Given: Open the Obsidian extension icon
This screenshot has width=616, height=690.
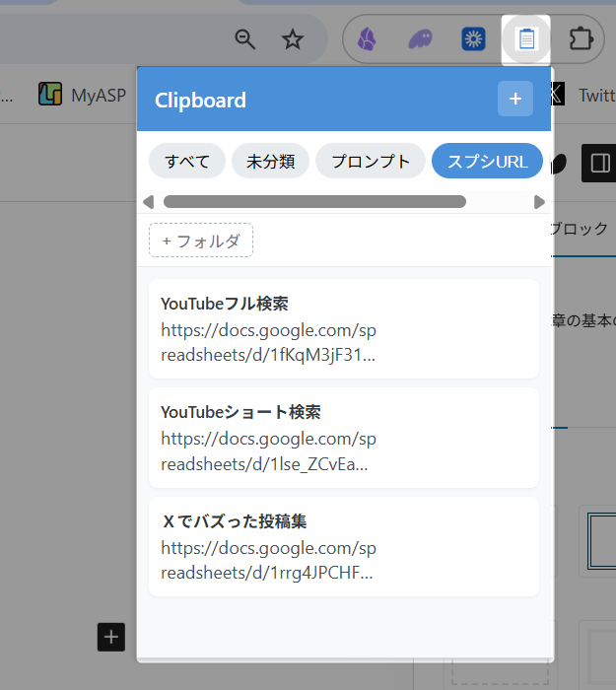Looking at the screenshot, I should tap(367, 39).
